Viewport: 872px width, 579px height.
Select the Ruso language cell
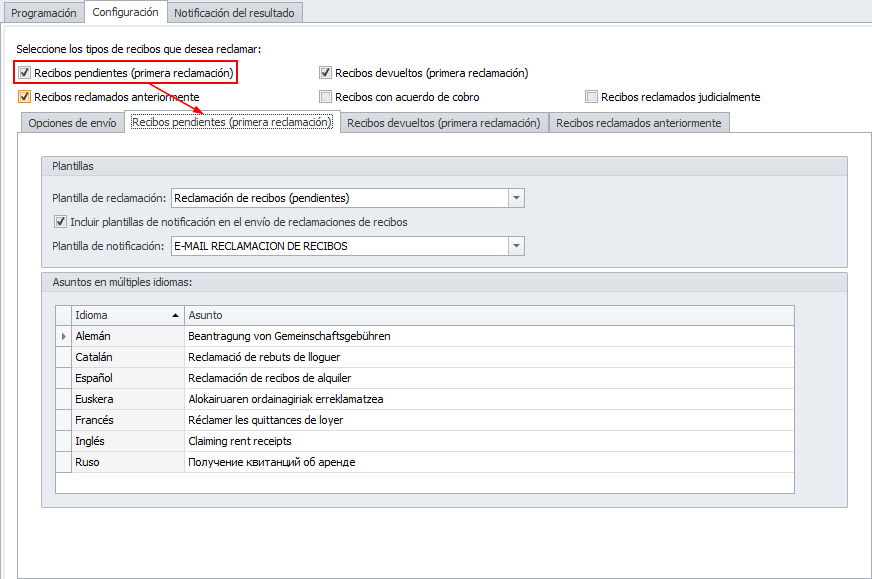128,462
